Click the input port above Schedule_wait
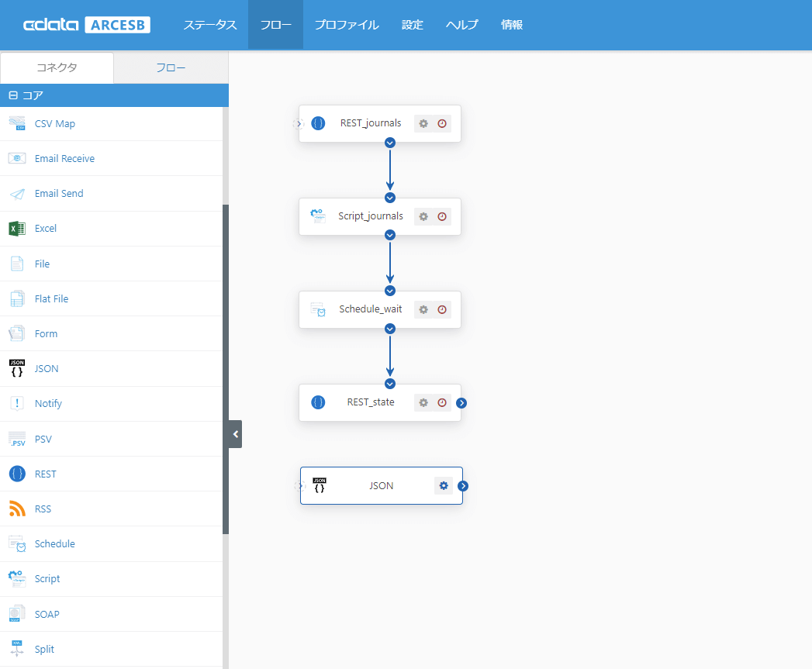The image size is (812, 669). pyautogui.click(x=390, y=291)
